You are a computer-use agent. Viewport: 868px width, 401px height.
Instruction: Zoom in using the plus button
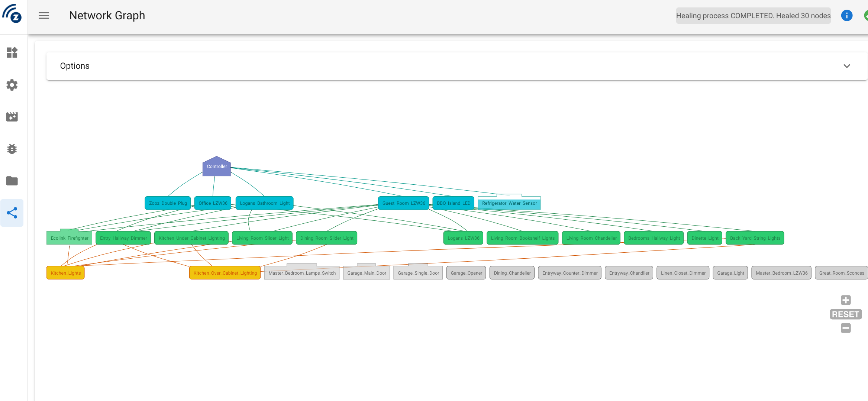click(x=846, y=300)
